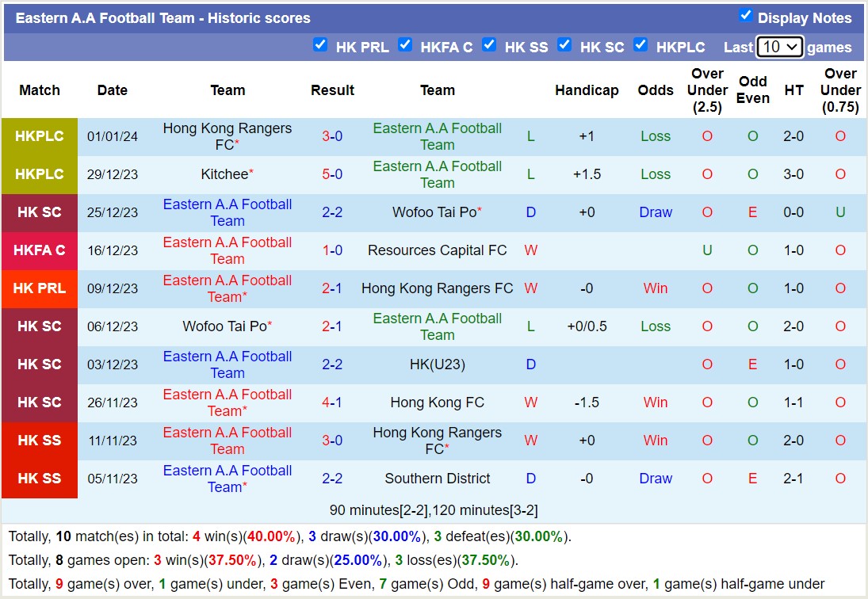The width and height of the screenshot is (868, 599).
Task: Disable the HK PRL league filter
Action: tap(320, 46)
